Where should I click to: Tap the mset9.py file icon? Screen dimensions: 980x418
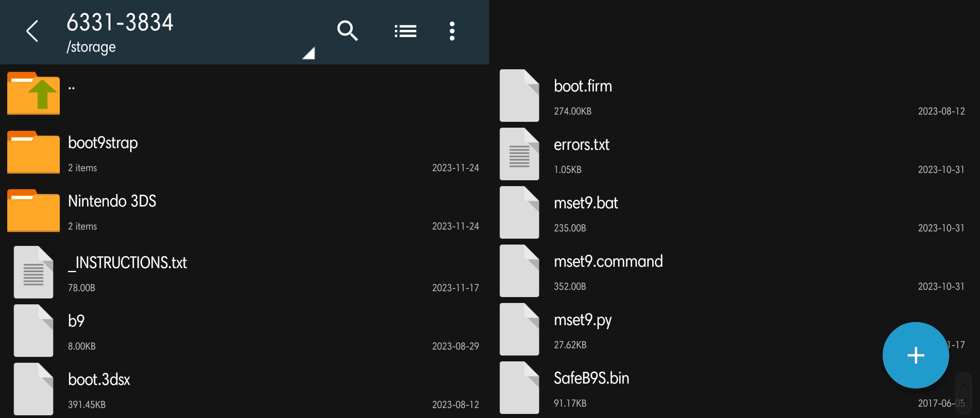(x=519, y=329)
